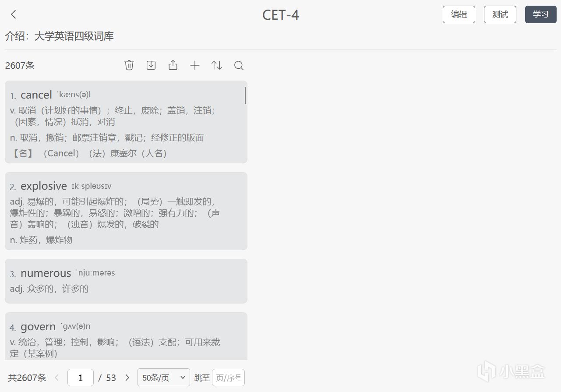The image size is (561, 392).
Task: Go to previous page arrow
Action: click(x=56, y=378)
